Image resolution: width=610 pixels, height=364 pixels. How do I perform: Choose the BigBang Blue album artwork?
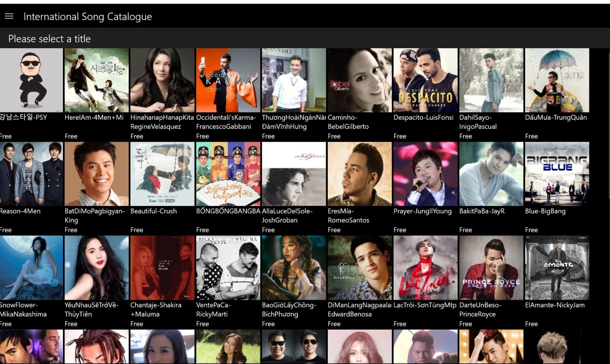point(557,174)
